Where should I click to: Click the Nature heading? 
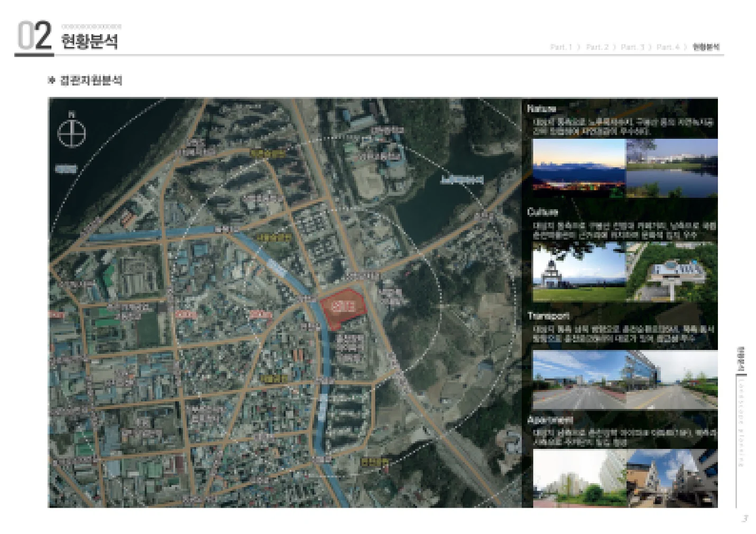[x=542, y=109]
